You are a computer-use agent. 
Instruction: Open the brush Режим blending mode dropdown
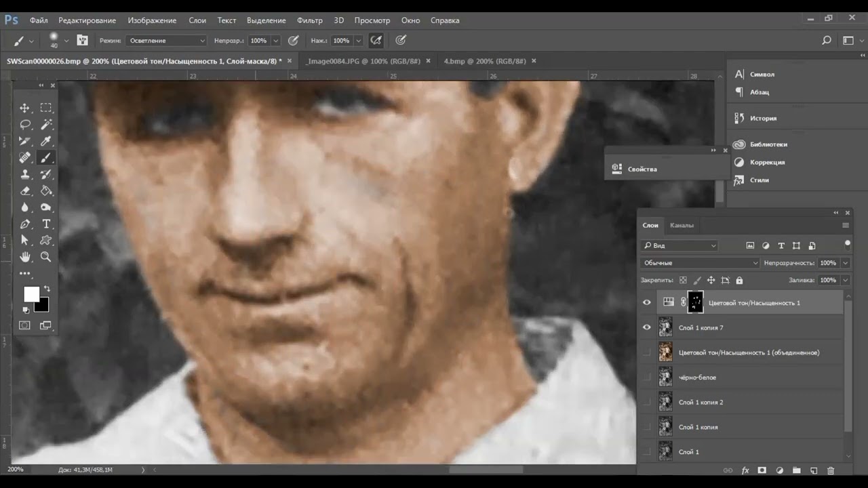pyautogui.click(x=165, y=41)
